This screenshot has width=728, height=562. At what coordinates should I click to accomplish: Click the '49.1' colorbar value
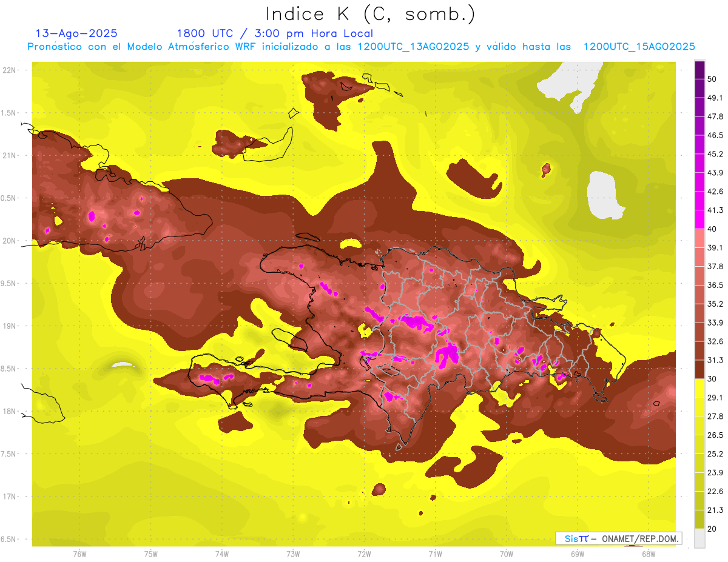coord(715,98)
